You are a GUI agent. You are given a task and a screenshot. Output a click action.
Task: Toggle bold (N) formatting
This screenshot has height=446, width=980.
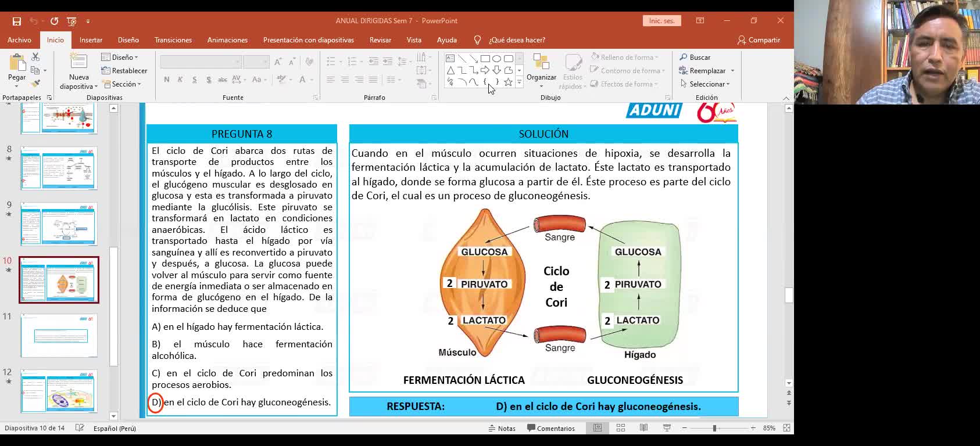pos(167,80)
